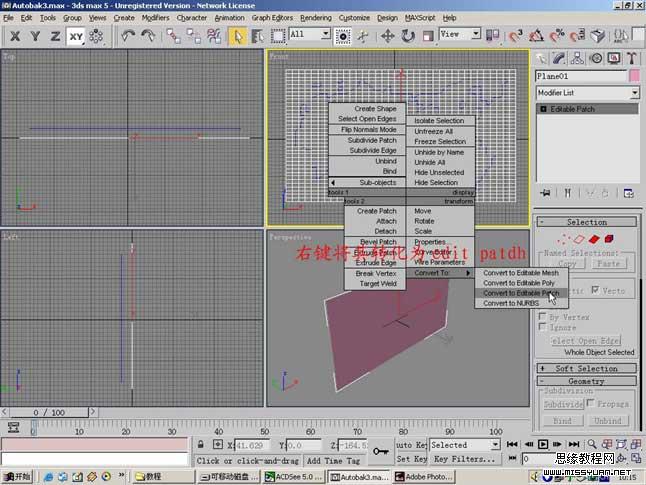Click the selection lock padlock icon

tap(201, 445)
